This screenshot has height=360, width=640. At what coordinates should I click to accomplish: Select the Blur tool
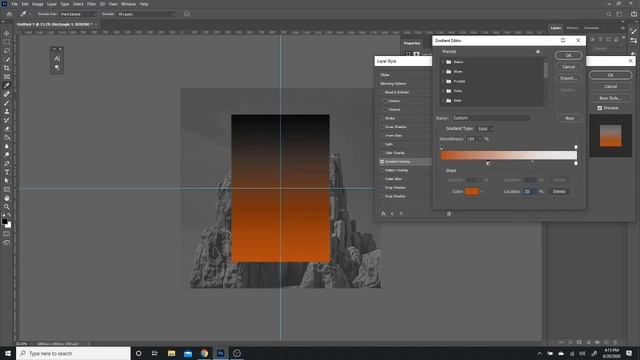[7, 146]
